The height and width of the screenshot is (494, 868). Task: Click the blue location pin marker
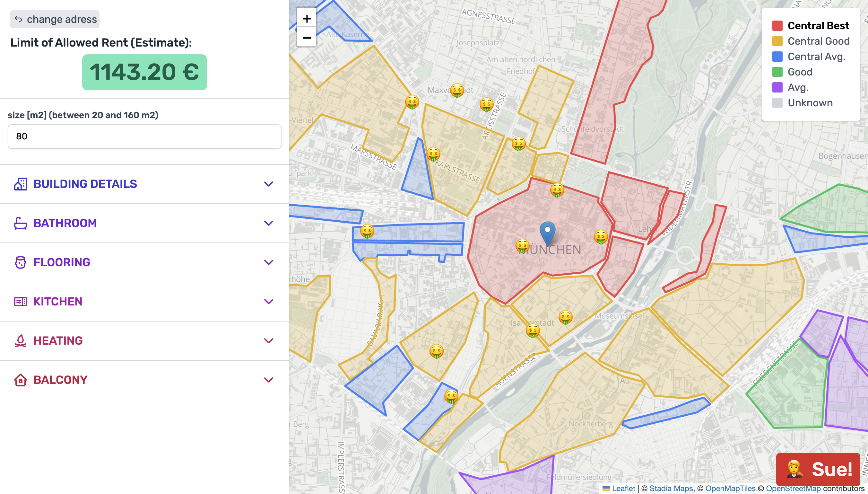547,232
